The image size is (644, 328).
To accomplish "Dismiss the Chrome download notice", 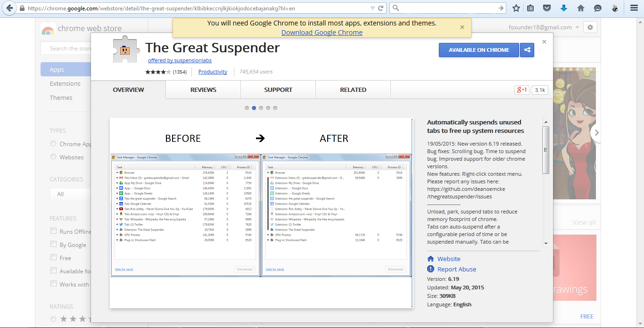I will (x=462, y=27).
